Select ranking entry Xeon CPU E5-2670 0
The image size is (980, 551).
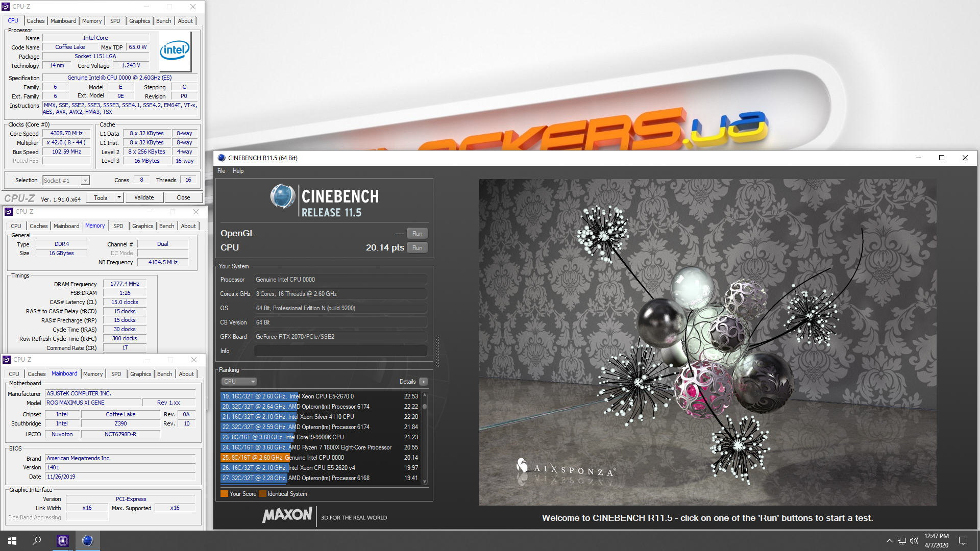tap(320, 396)
